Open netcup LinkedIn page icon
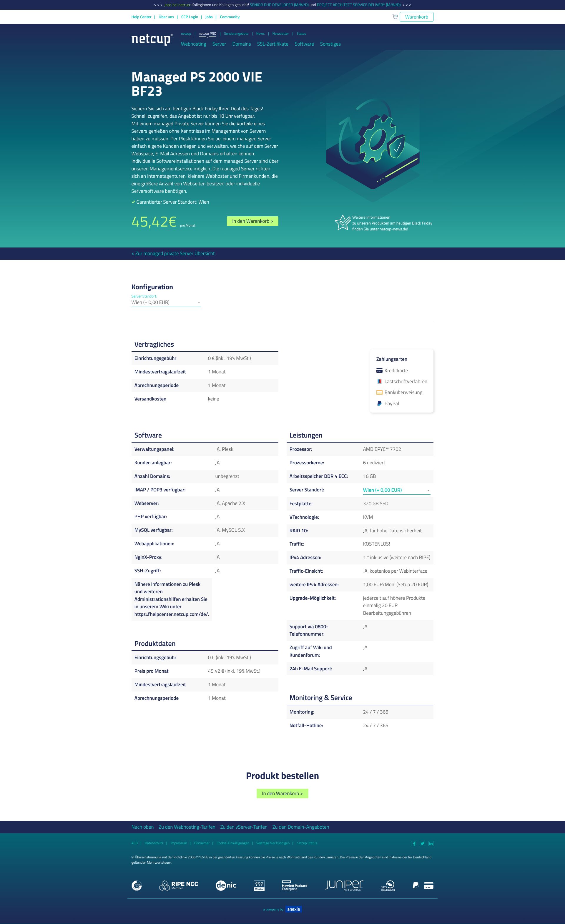This screenshot has height=924, width=565. 431,843
